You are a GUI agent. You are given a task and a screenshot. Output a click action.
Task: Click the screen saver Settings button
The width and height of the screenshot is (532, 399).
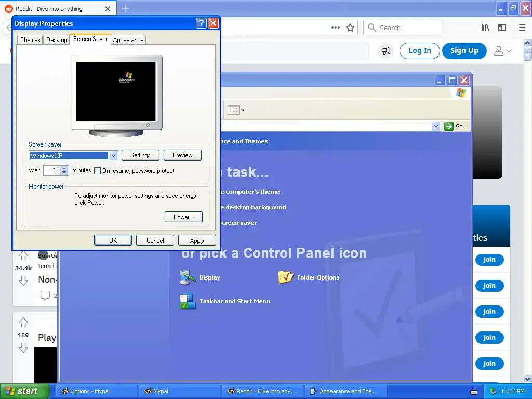[140, 155]
